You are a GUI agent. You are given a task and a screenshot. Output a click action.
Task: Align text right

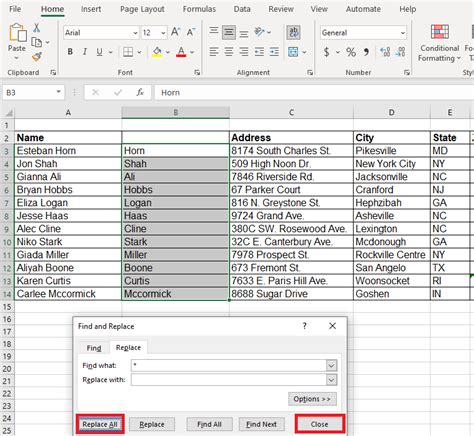point(244,52)
